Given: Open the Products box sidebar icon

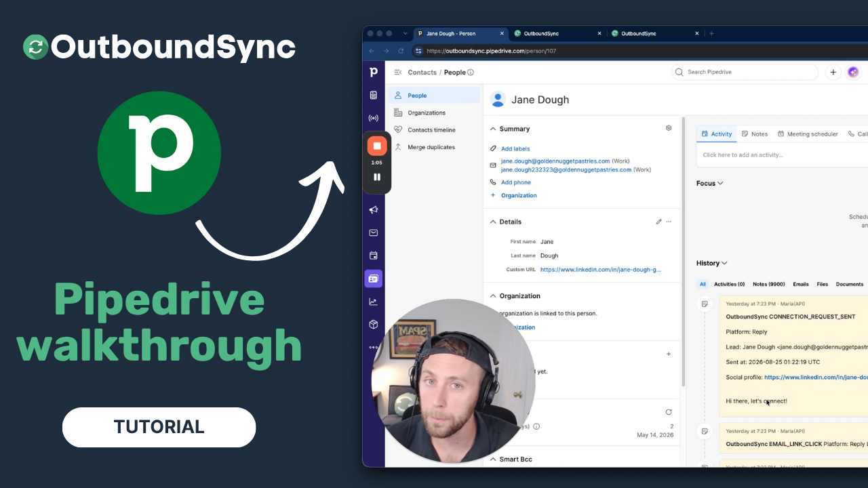Looking at the screenshot, I should [373, 325].
